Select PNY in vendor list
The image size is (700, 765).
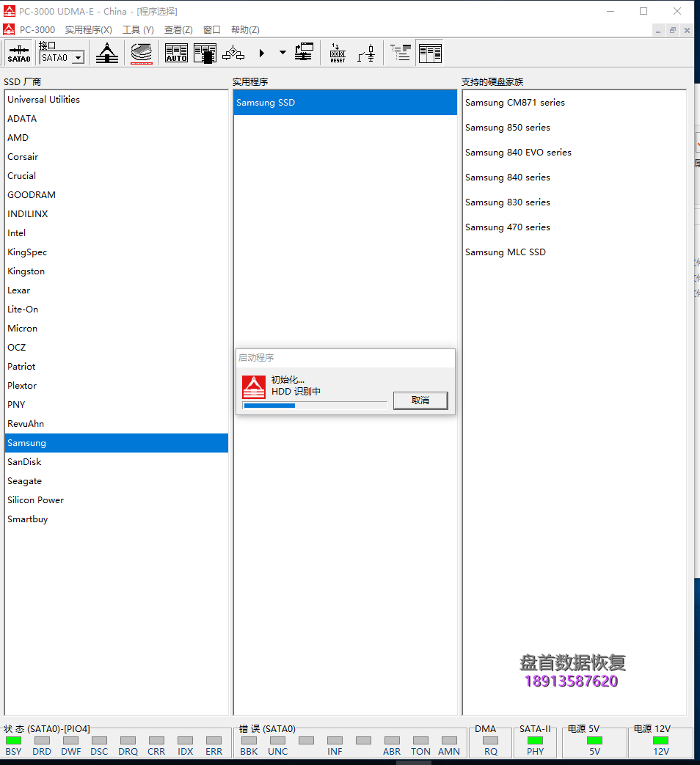(117, 404)
